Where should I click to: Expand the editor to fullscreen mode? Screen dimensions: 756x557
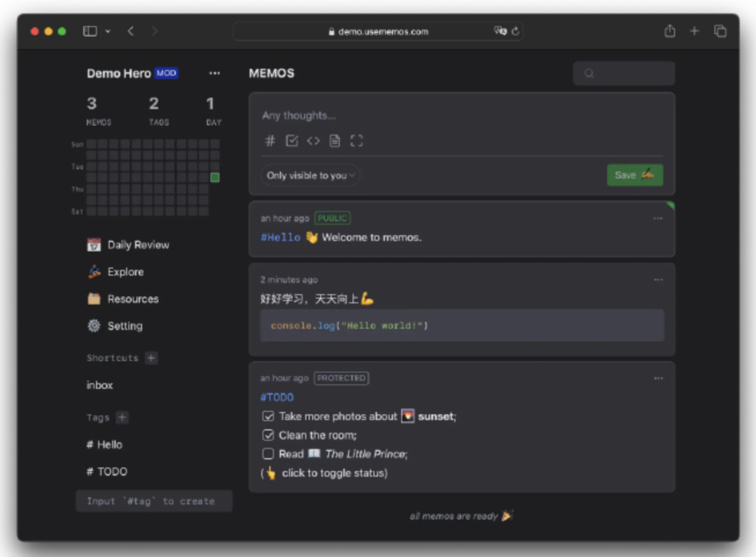(356, 141)
